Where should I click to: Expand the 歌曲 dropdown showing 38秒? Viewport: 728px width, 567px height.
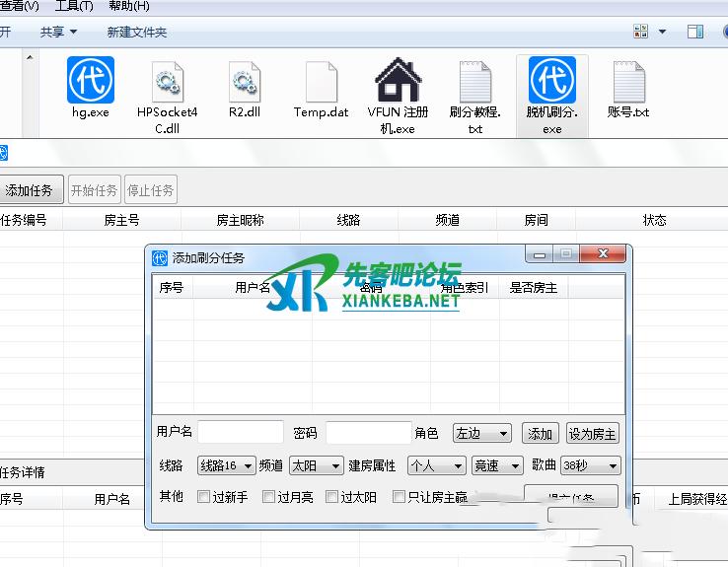[x=590, y=465]
